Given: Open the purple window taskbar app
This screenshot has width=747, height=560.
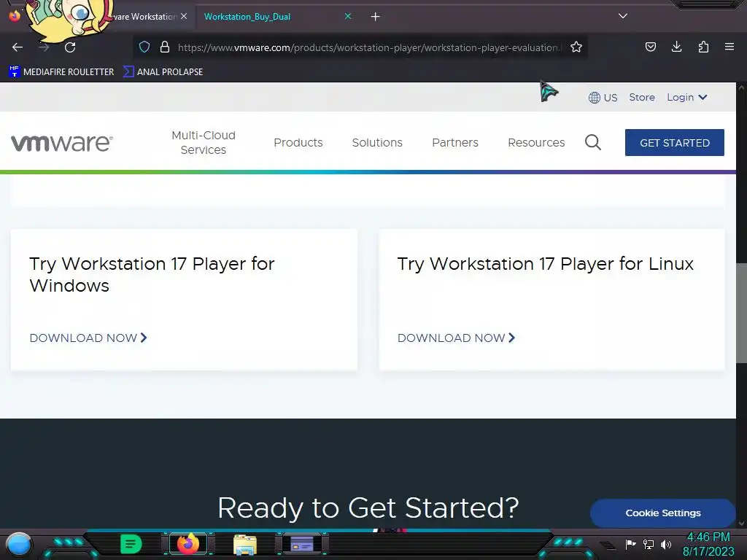Looking at the screenshot, I should [x=301, y=544].
